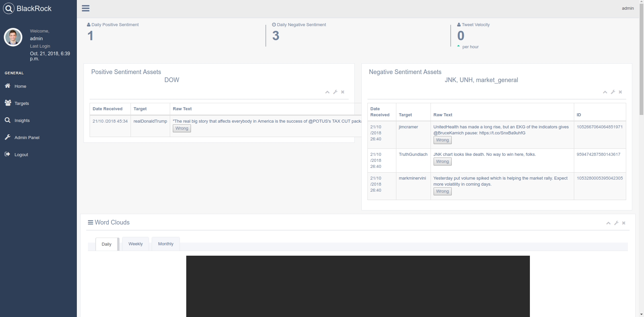
Task: Click Daily Positive Sentiment user icon
Action: tap(89, 24)
